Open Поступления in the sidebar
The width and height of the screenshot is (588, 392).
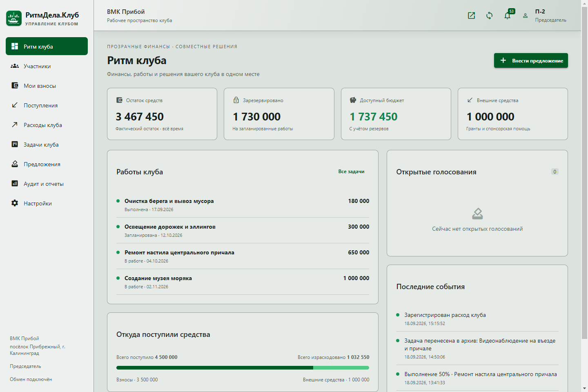click(x=47, y=105)
